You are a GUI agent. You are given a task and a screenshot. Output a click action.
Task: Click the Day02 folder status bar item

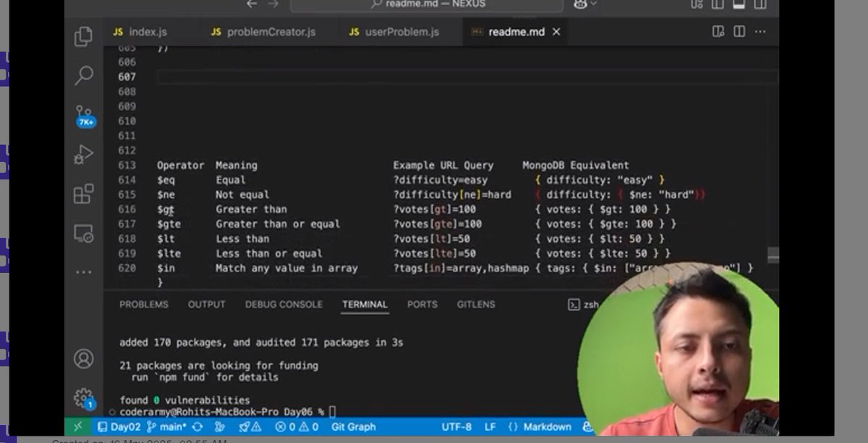tap(119, 427)
